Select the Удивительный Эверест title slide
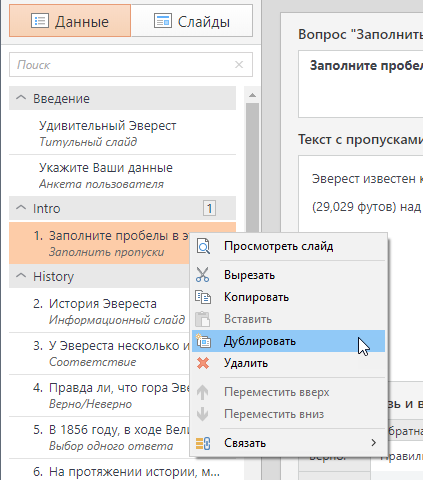423x480 pixels. [x=122, y=133]
